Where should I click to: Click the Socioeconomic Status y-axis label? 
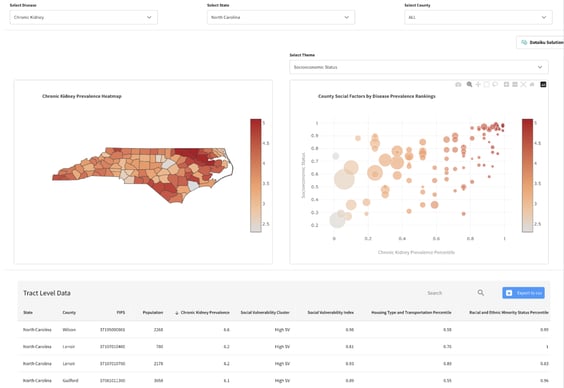coord(303,175)
